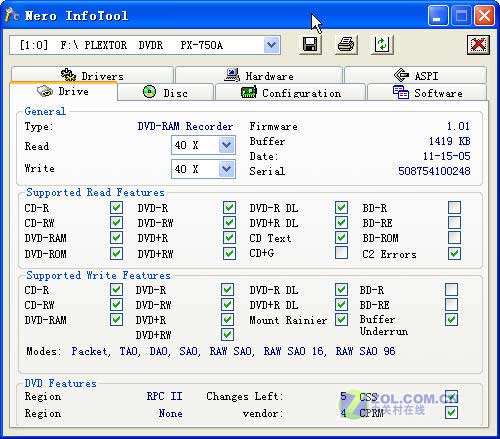Expand the Write speed 40 X dropdown
Viewport: 500px width, 439px height.
pyautogui.click(x=227, y=169)
